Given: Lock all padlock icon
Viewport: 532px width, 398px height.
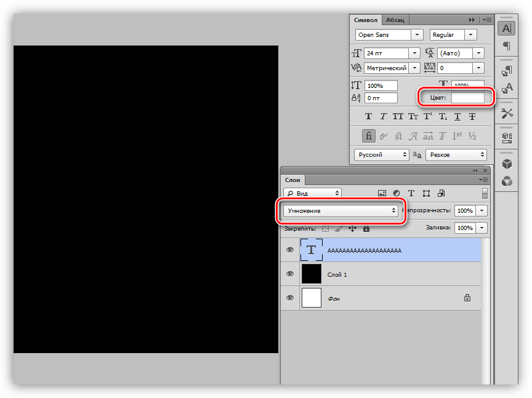Looking at the screenshot, I should point(366,228).
